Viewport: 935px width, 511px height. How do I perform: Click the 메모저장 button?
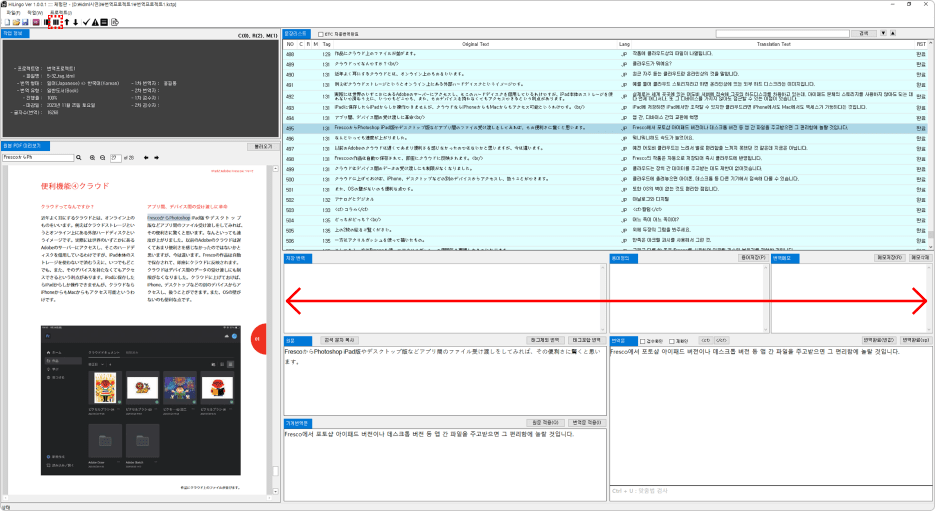(x=890, y=258)
